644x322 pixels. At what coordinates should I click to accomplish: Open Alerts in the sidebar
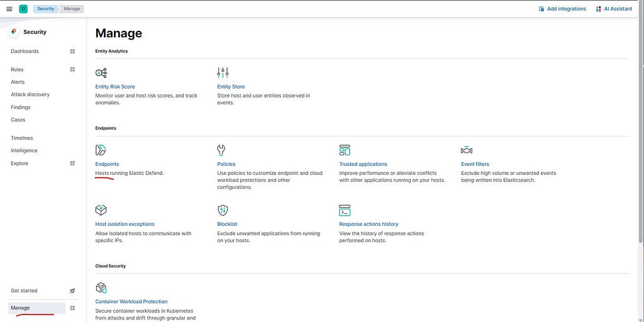point(18,82)
